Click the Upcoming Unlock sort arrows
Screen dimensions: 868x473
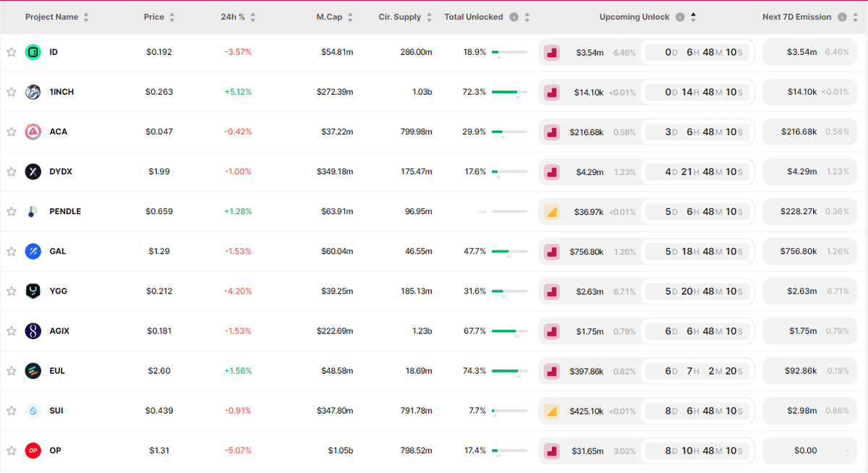point(693,17)
